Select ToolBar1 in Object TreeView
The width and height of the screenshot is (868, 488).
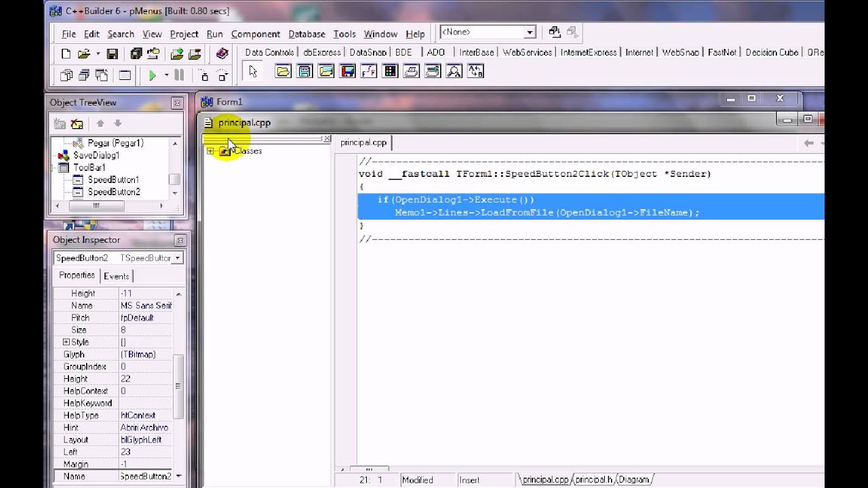(x=90, y=167)
